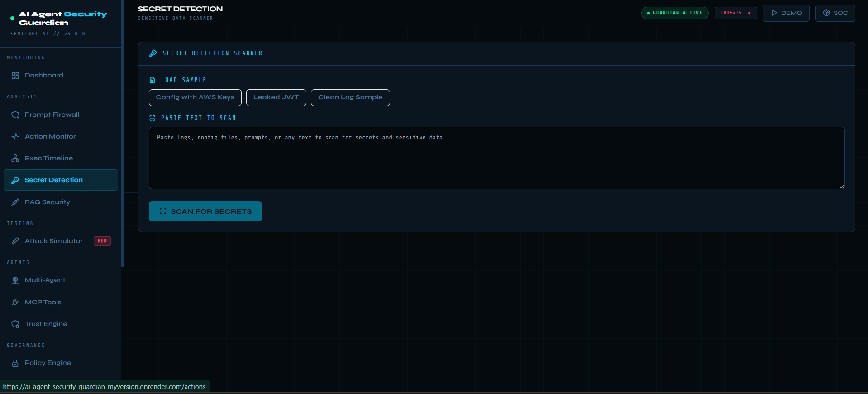
Task: Open the SOC view
Action: 835,13
